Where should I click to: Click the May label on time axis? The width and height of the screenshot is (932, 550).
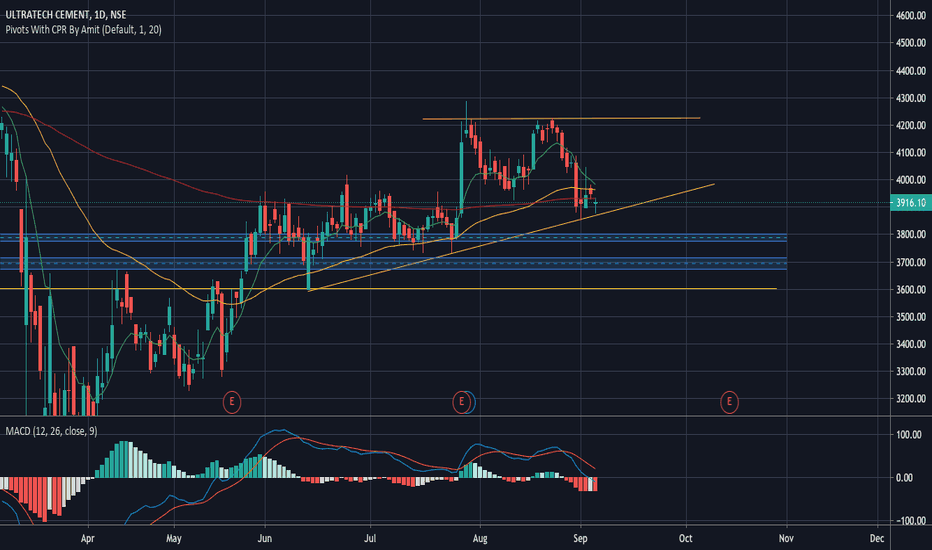point(174,539)
